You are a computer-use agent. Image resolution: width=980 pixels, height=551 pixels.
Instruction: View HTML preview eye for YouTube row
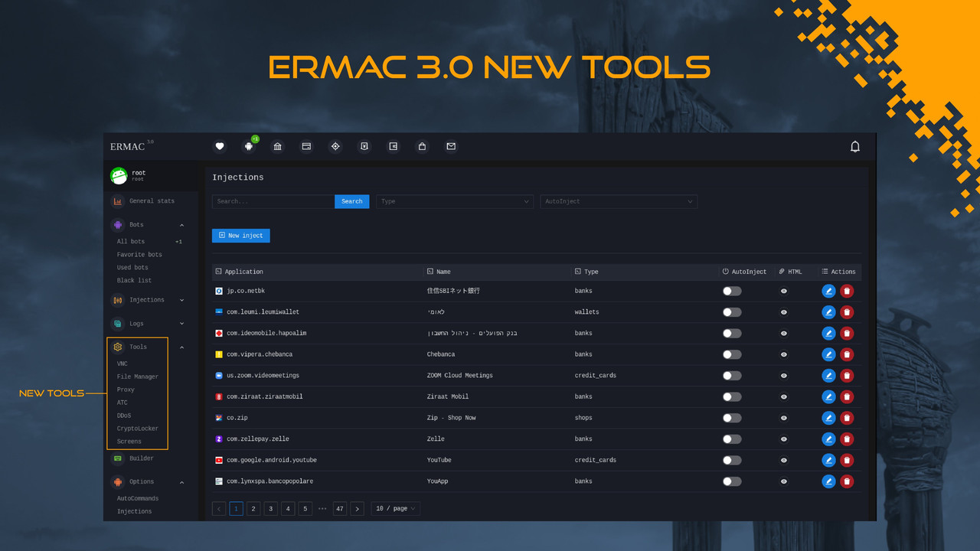coord(784,460)
